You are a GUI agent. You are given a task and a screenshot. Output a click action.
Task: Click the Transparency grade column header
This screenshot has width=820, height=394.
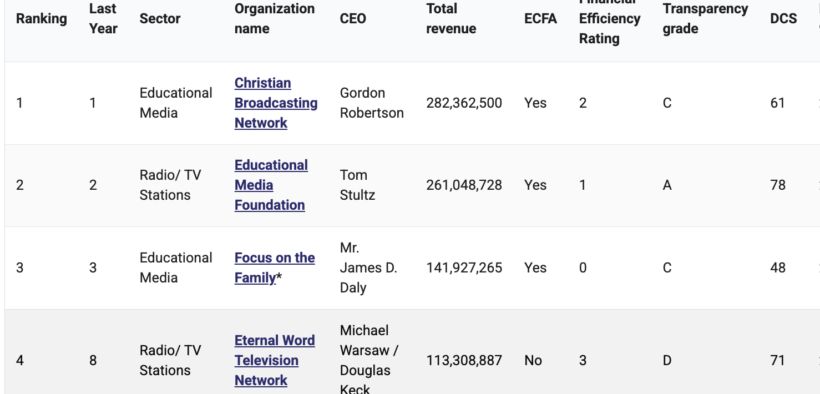[705, 18]
